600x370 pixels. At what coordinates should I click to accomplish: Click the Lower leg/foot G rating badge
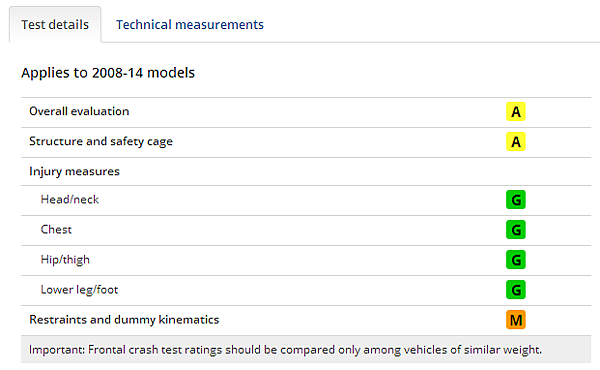[x=515, y=290]
